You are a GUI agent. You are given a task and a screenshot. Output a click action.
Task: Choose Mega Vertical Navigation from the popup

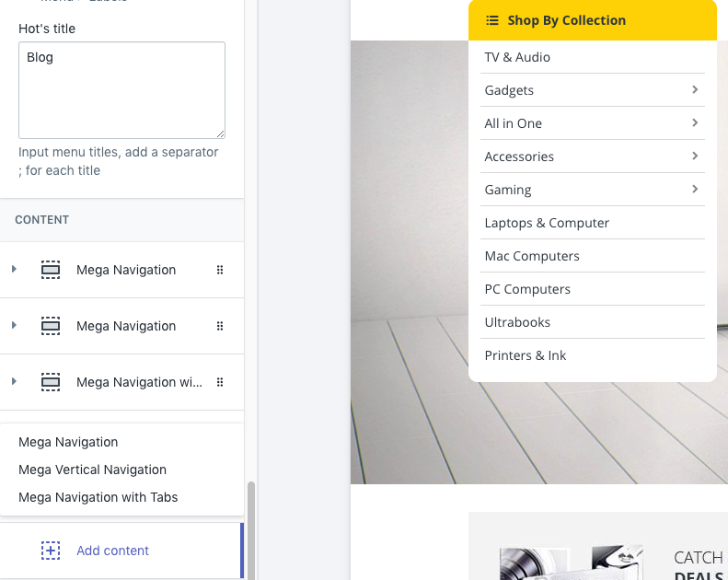(x=92, y=470)
